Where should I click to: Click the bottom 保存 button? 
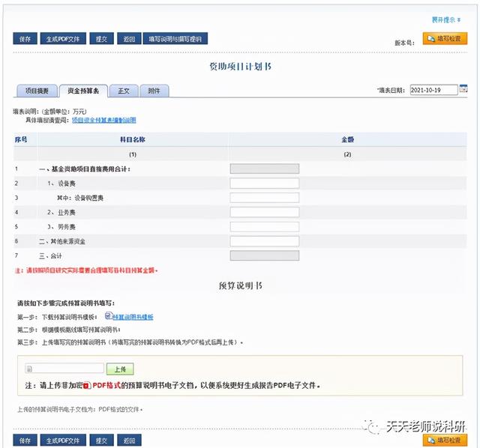click(x=25, y=441)
